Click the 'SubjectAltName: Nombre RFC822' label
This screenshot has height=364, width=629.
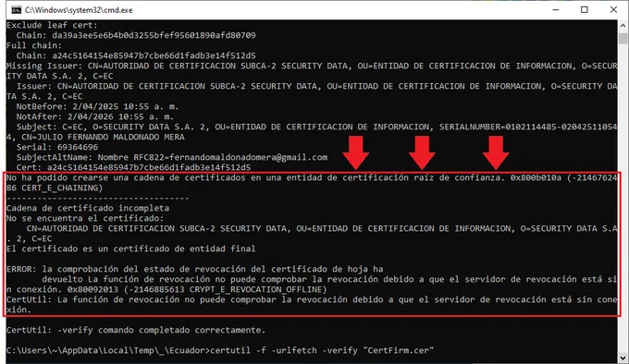pos(91,157)
